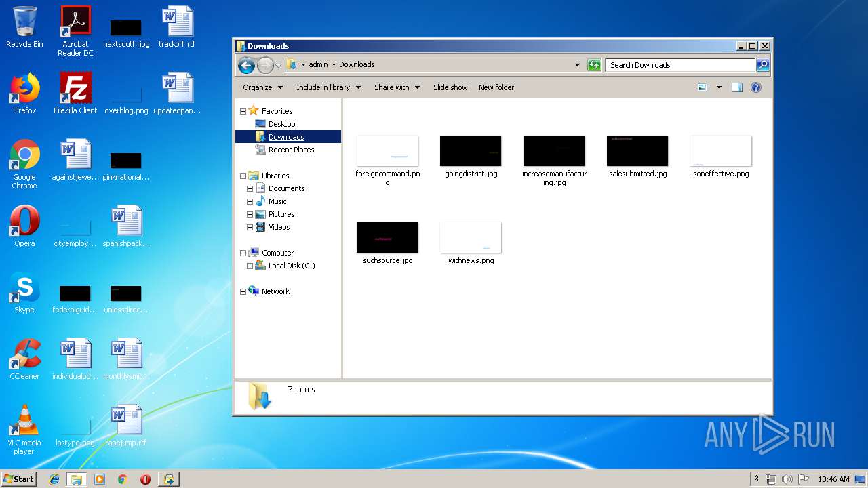Click the refresh button beside address bar
This screenshot has width=868, height=488.
point(594,65)
